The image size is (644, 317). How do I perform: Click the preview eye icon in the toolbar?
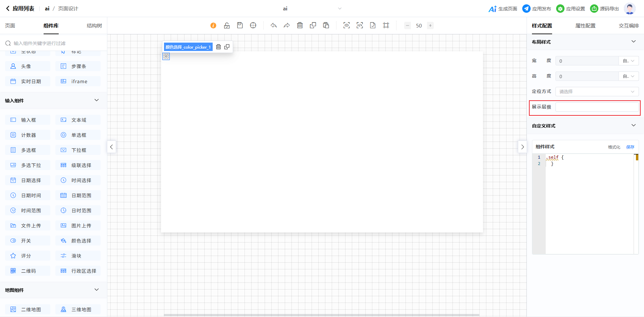click(x=346, y=25)
